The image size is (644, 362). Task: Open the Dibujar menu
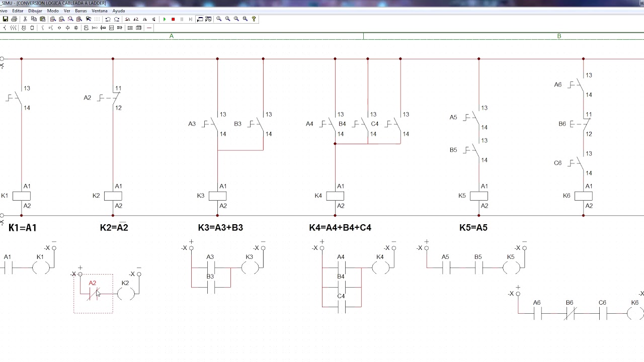click(x=35, y=11)
